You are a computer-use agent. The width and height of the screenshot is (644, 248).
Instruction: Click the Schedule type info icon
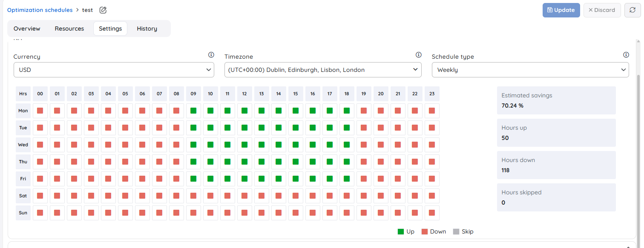626,55
